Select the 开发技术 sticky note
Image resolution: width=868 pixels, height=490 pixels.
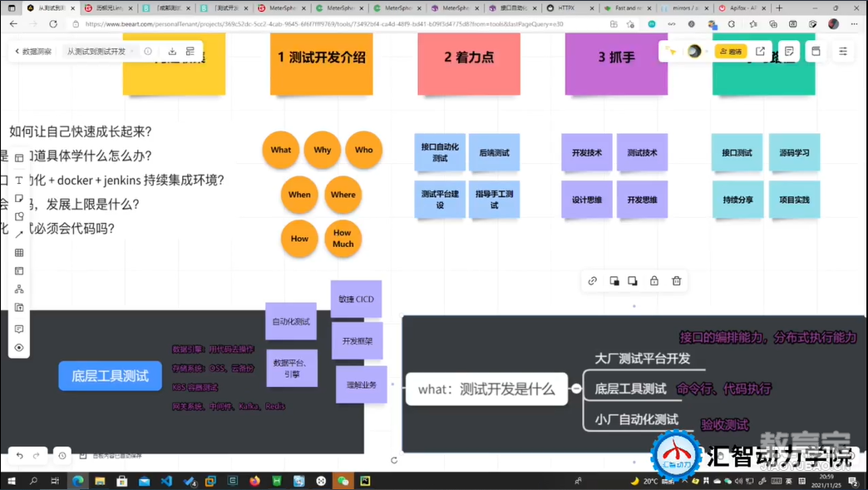pos(587,152)
